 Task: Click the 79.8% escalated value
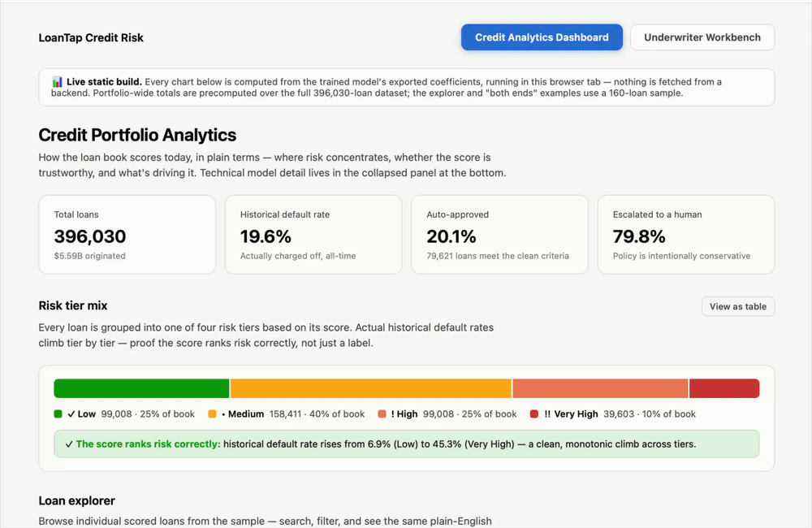point(639,236)
